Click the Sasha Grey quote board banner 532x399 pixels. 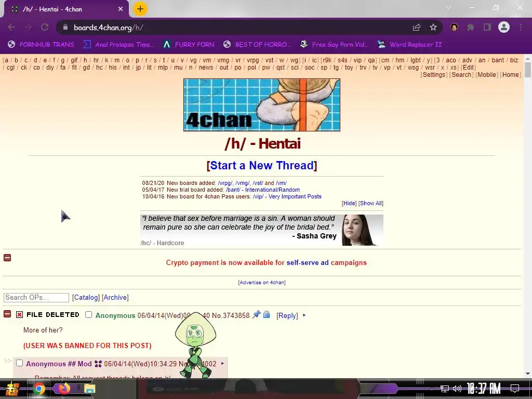262,230
